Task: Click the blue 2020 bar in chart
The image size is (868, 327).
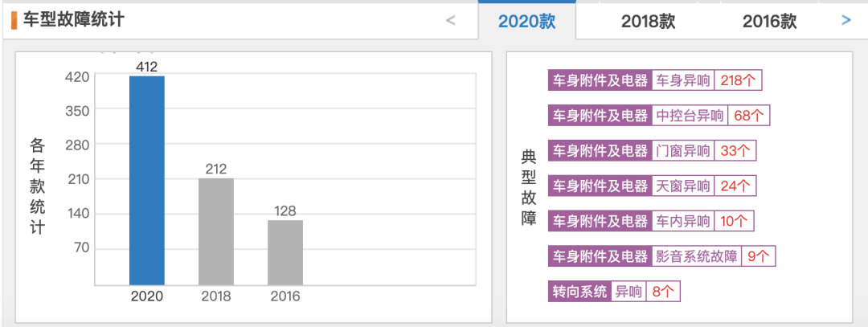Action: click(x=147, y=180)
